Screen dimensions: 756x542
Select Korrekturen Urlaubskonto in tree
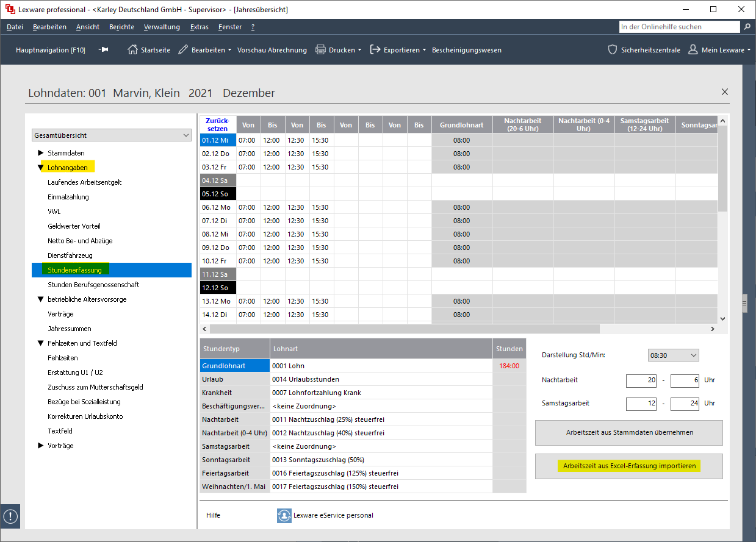click(x=85, y=416)
